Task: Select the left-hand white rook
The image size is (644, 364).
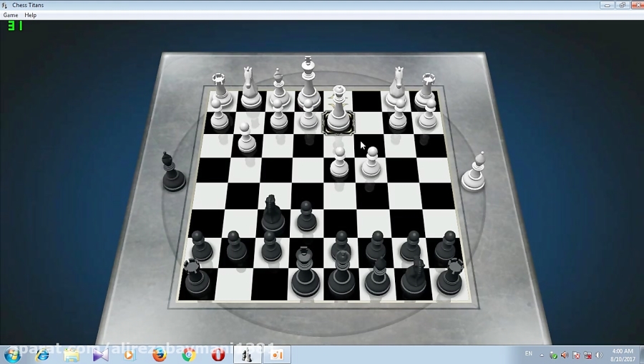Action: click(x=221, y=90)
